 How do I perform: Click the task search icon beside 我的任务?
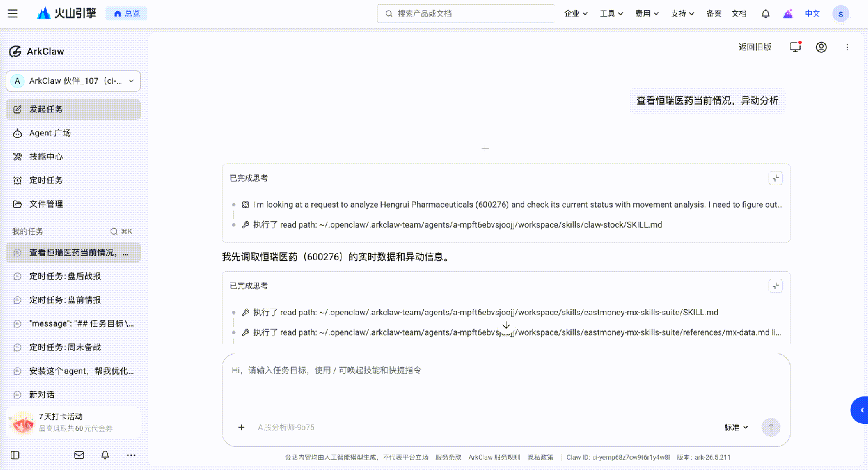tap(114, 231)
